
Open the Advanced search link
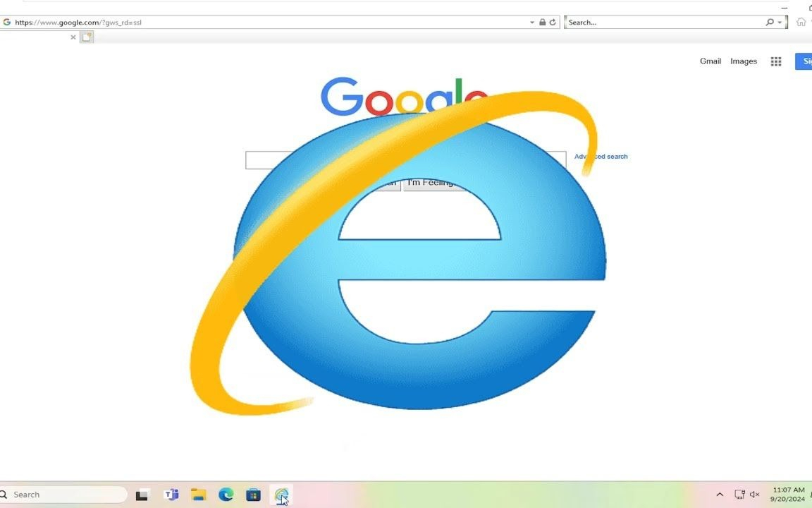[x=601, y=157]
